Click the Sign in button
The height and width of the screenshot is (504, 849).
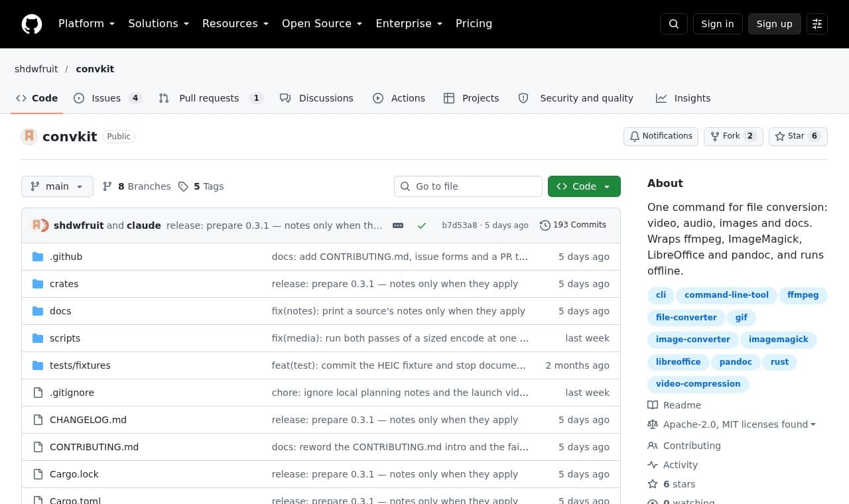tap(718, 24)
